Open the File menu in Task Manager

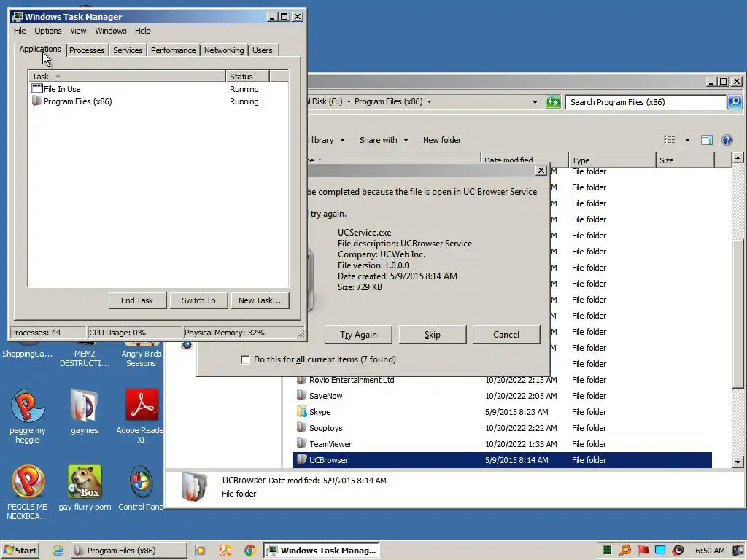20,31
